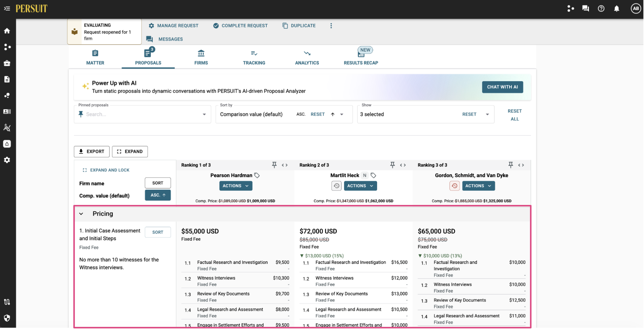Click the tag icon beside Pearson Hardman
644x332 pixels.
click(x=257, y=175)
